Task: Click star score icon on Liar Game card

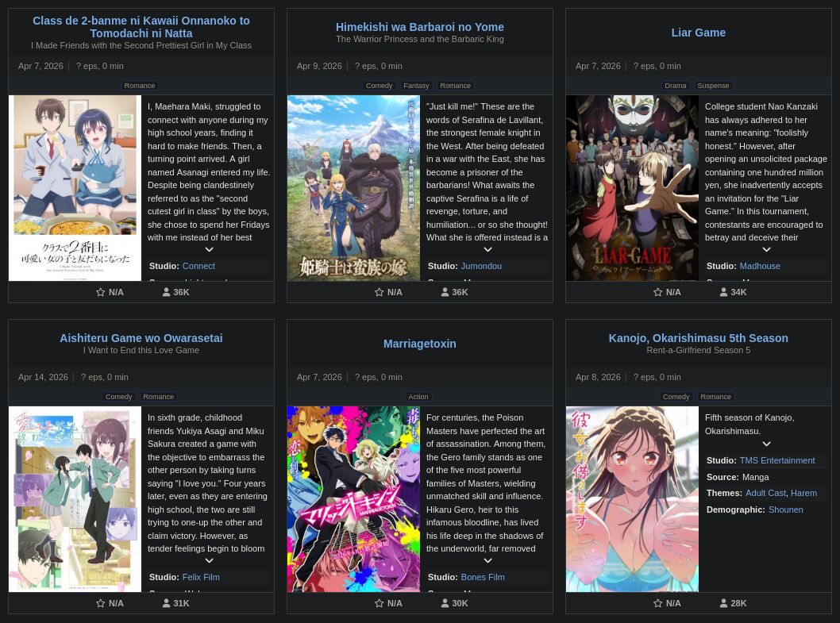Action: click(x=658, y=292)
